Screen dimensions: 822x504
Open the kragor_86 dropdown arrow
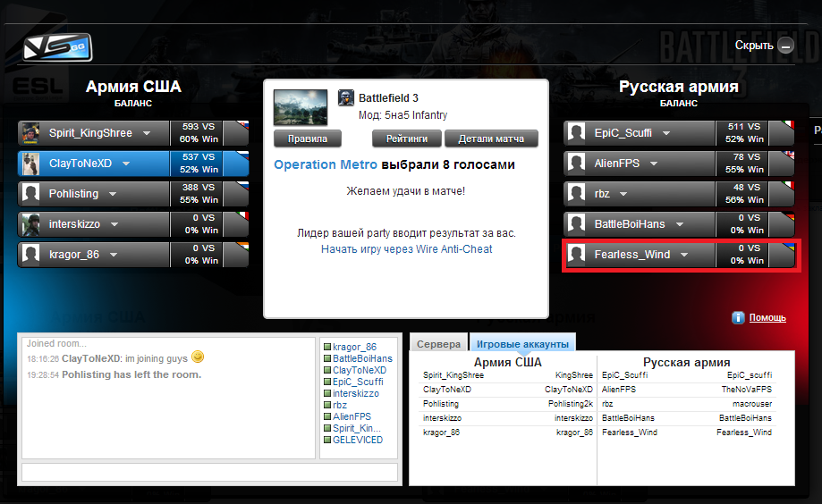[114, 255]
